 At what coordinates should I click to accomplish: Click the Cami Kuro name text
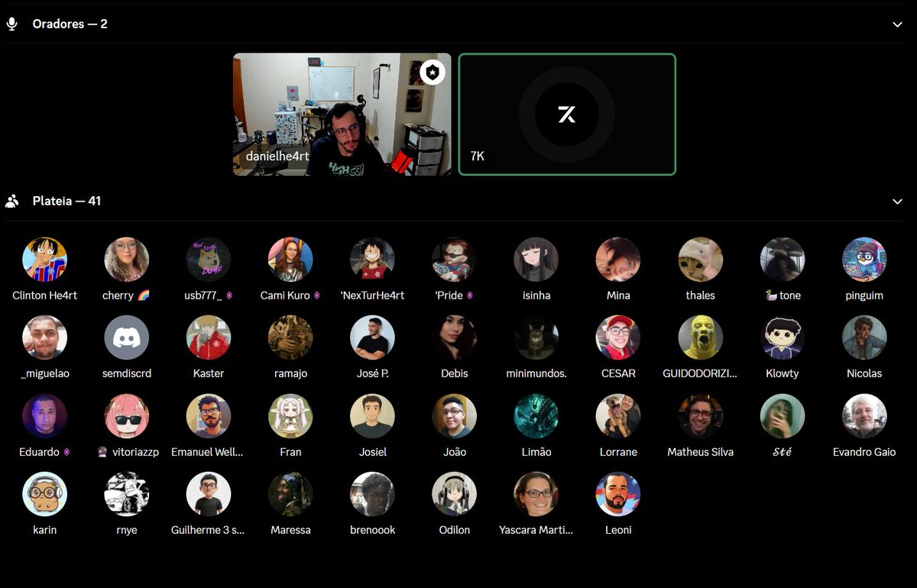click(285, 296)
